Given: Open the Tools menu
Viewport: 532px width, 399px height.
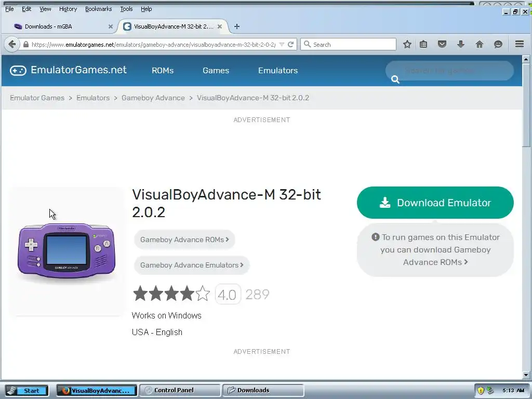Looking at the screenshot, I should point(126,9).
